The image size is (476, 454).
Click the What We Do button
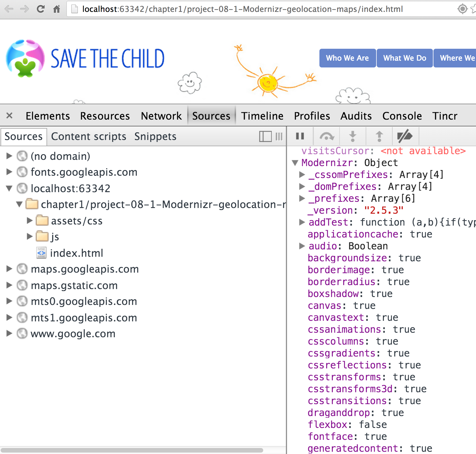(405, 58)
